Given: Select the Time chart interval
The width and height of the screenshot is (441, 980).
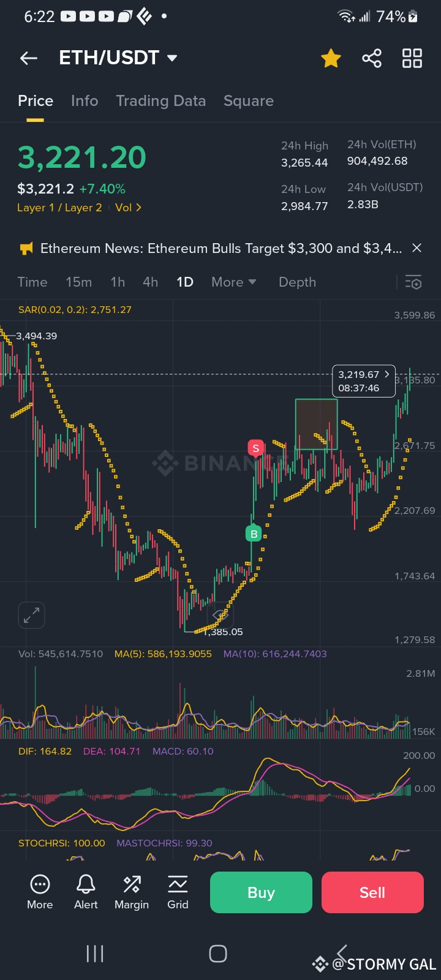Looking at the screenshot, I should (32, 282).
